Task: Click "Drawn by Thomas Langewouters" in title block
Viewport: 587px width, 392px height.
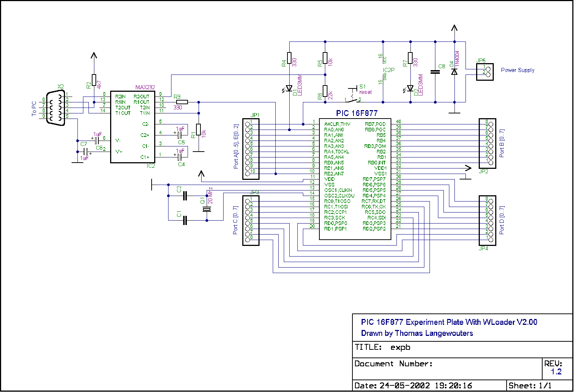Action: coord(417,333)
